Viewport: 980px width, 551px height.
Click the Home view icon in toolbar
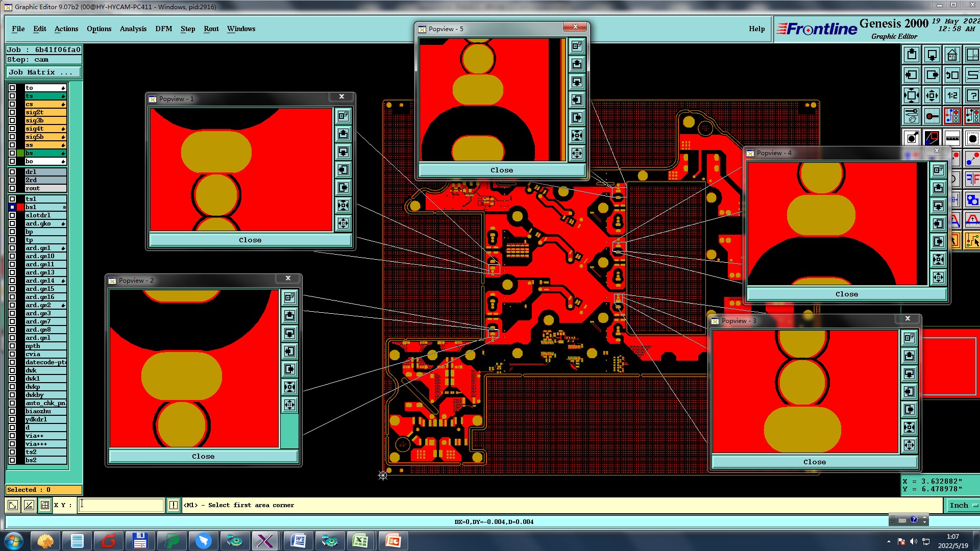tap(952, 55)
